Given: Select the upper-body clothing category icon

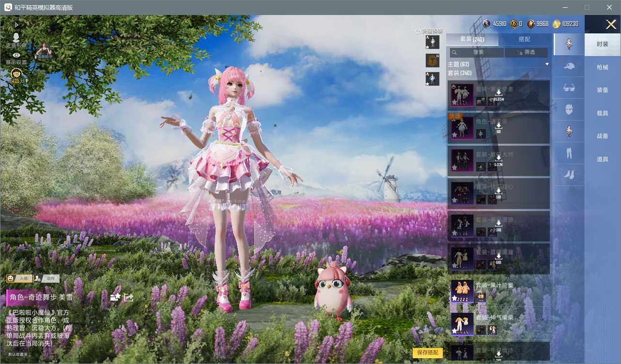Looking at the screenshot, I should (x=569, y=131).
